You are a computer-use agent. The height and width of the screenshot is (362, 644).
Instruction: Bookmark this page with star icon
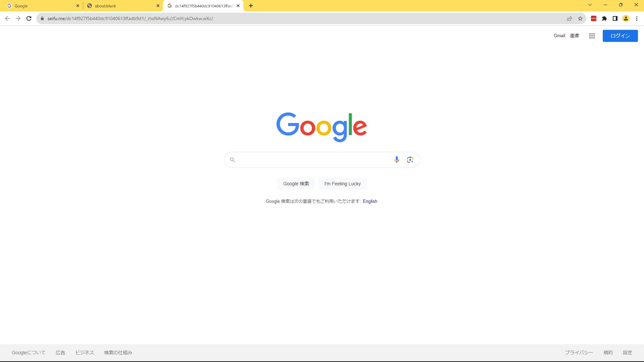coord(580,18)
